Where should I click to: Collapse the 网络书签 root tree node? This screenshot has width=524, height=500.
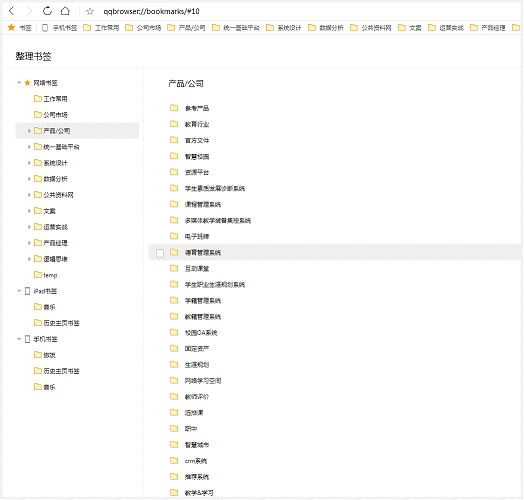19,83
